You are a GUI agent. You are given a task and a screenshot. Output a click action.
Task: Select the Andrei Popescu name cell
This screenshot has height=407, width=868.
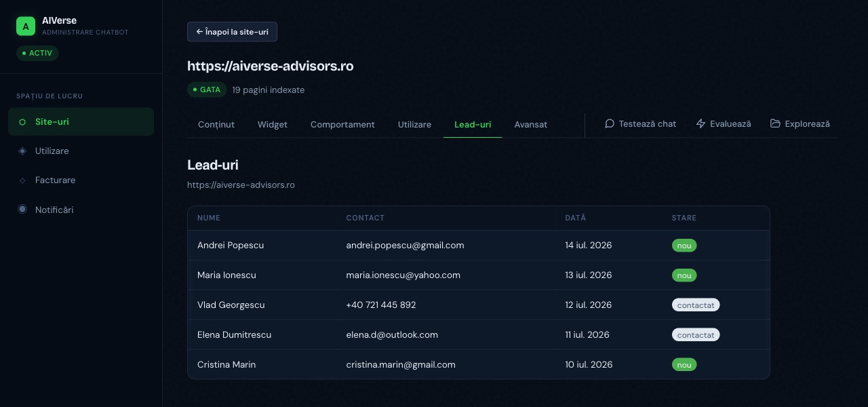tap(231, 245)
